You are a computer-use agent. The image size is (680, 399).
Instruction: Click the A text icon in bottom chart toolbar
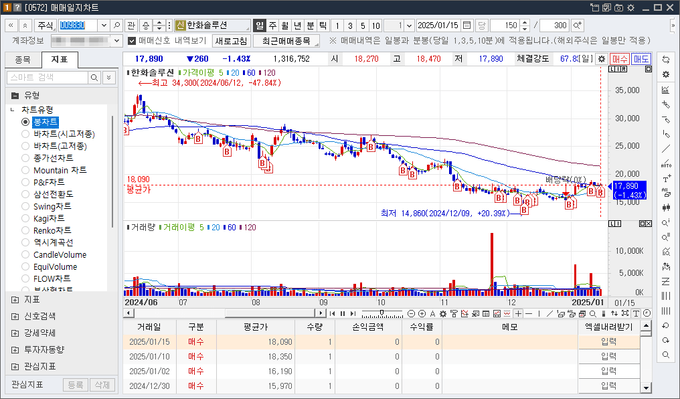(432, 314)
